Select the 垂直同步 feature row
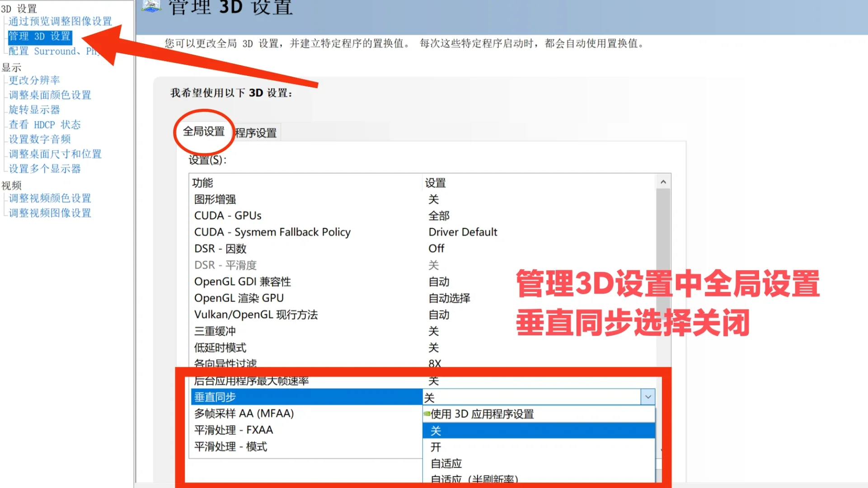Viewport: 868px width, 488px height. [305, 397]
